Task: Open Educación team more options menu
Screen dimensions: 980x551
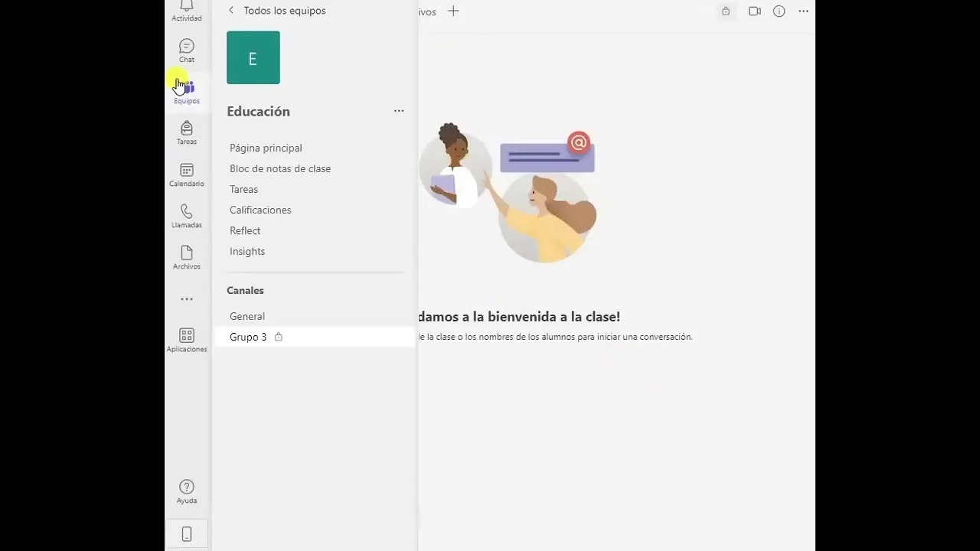Action: coord(399,111)
